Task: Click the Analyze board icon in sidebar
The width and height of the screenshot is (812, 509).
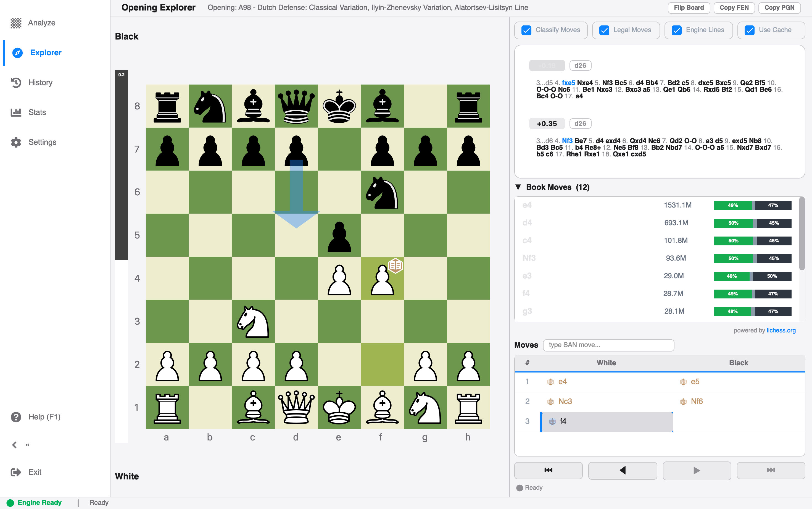Action: click(x=16, y=23)
